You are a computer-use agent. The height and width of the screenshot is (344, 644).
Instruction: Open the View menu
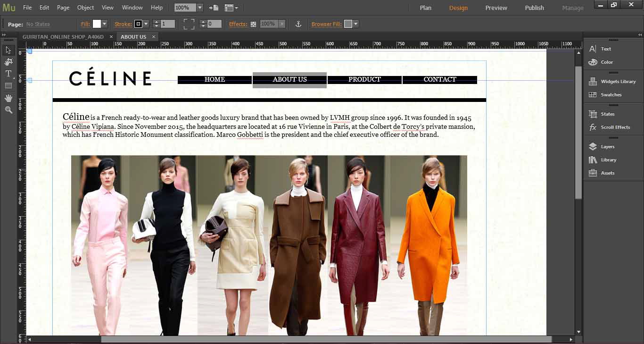(x=107, y=8)
